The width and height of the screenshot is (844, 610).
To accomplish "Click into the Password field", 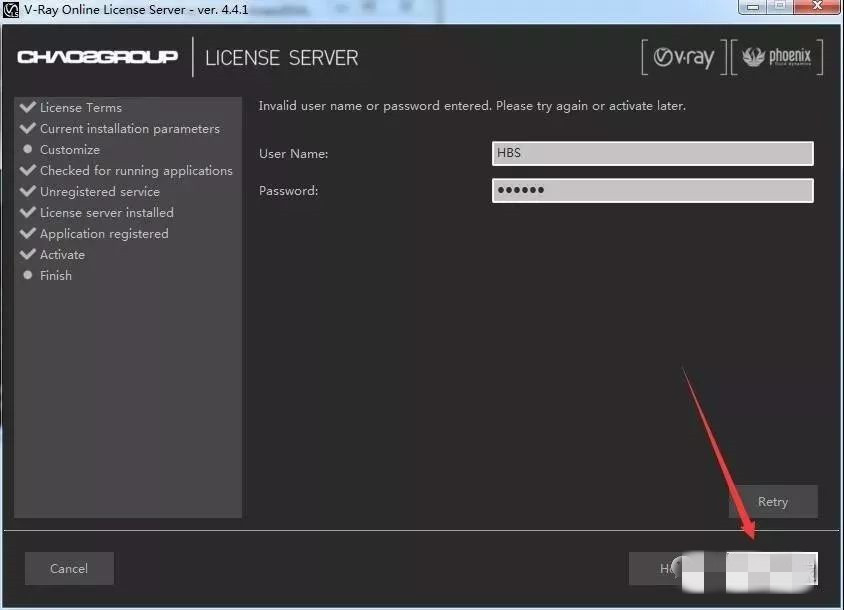I will [652, 190].
